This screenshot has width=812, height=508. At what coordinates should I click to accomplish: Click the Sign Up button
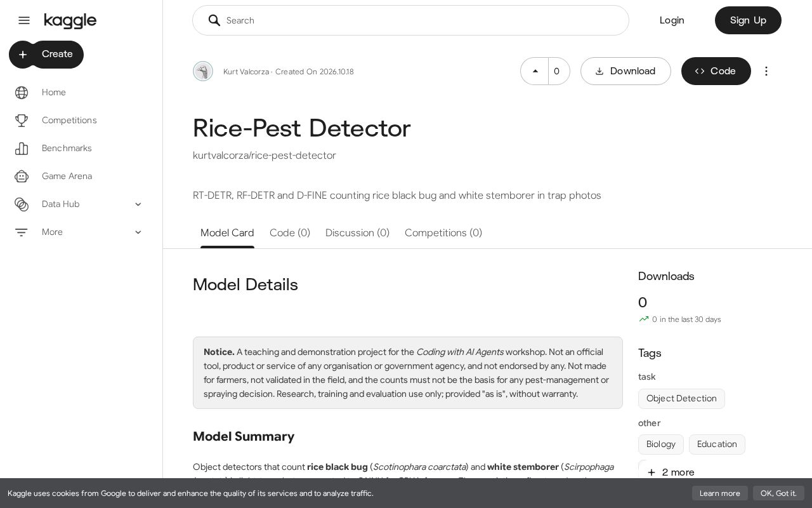pyautogui.click(x=748, y=20)
